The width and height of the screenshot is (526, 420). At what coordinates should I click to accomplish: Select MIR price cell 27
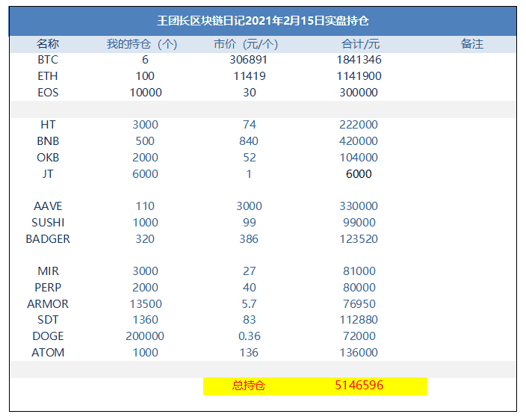tap(250, 271)
